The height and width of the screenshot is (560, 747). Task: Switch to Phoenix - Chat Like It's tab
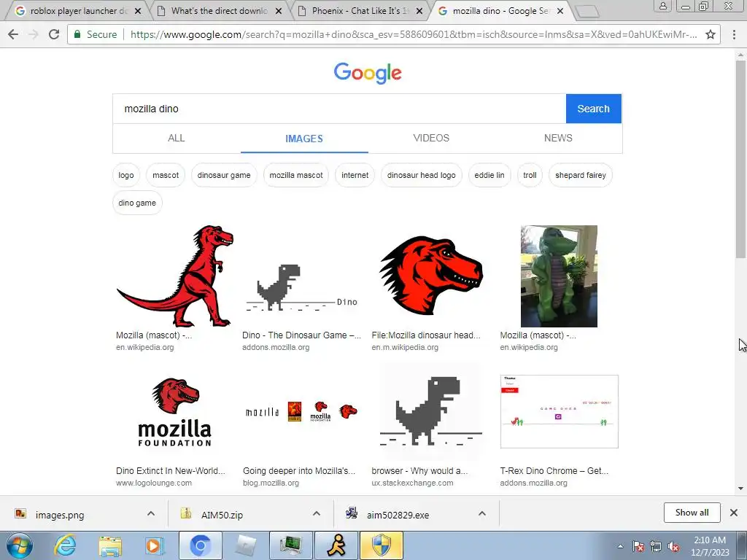(360, 10)
